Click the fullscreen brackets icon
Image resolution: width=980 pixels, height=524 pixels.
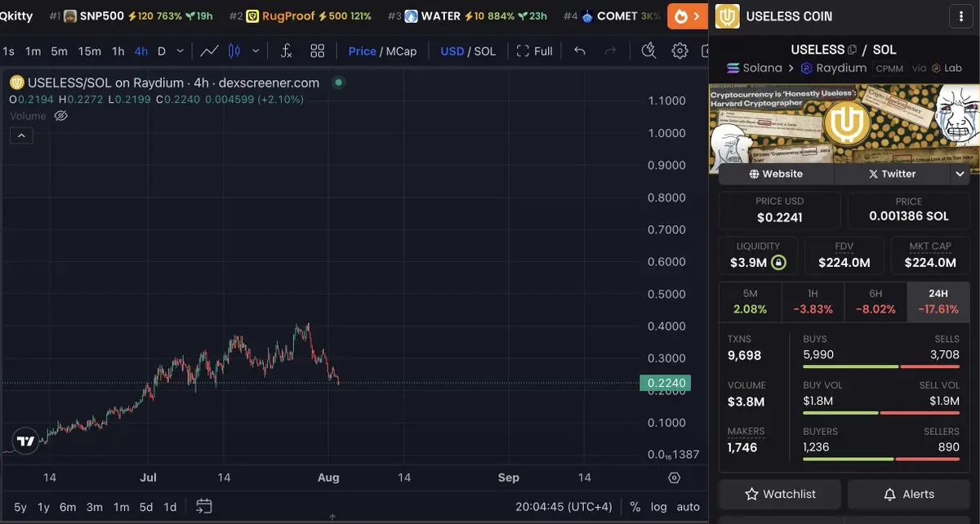523,51
